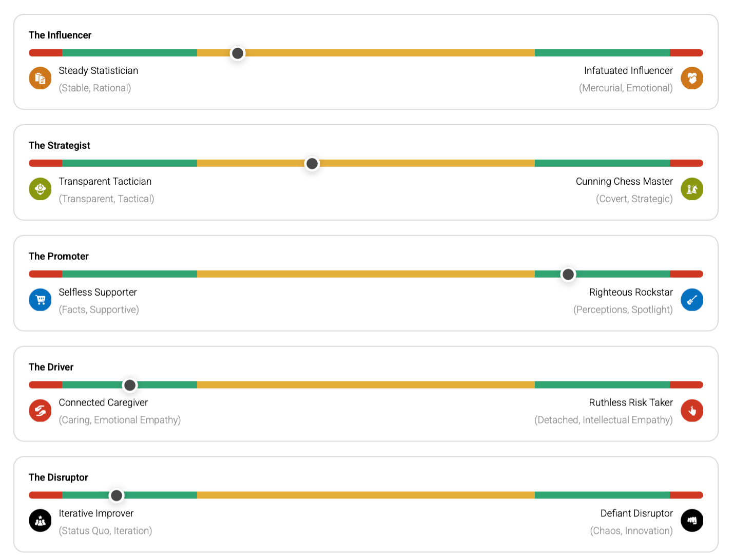Click The Influencer heading
The width and height of the screenshot is (734, 560).
(x=60, y=35)
